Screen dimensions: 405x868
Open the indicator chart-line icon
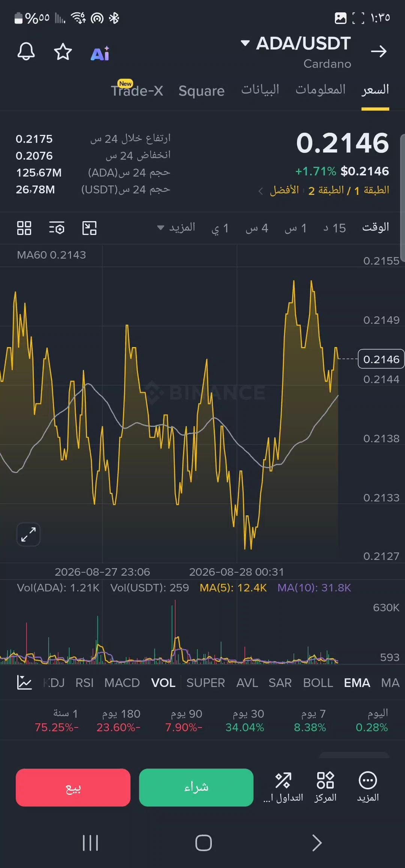24,682
